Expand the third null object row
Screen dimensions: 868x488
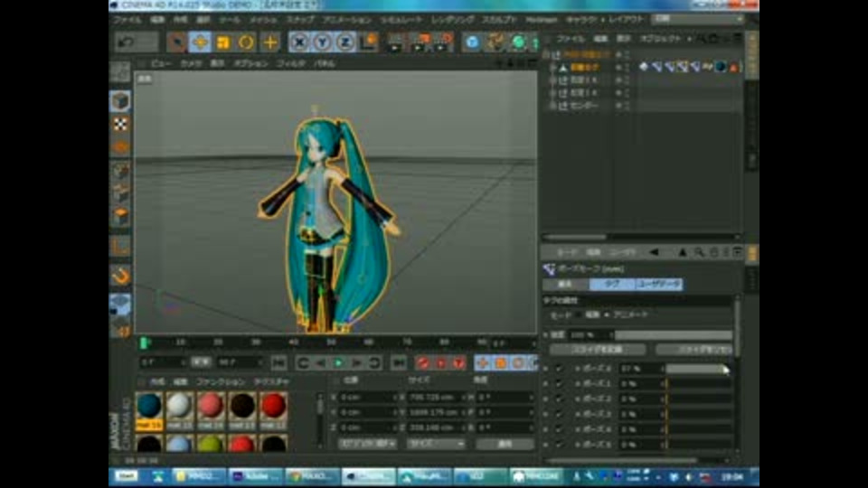point(552,80)
